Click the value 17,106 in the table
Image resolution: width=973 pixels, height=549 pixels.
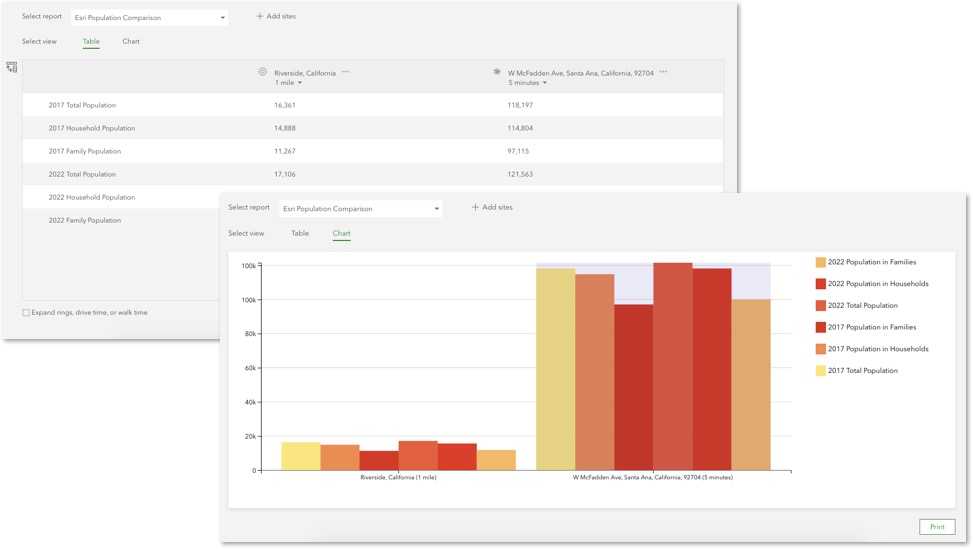coord(285,174)
